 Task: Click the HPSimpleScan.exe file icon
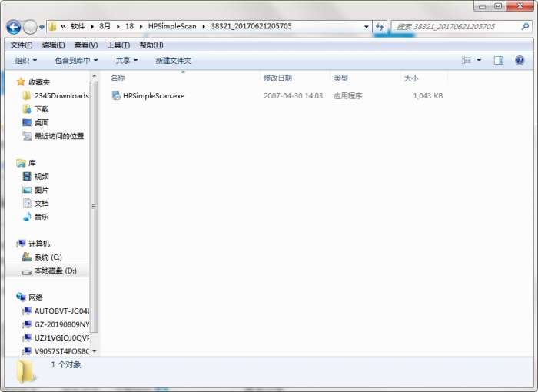click(x=116, y=95)
